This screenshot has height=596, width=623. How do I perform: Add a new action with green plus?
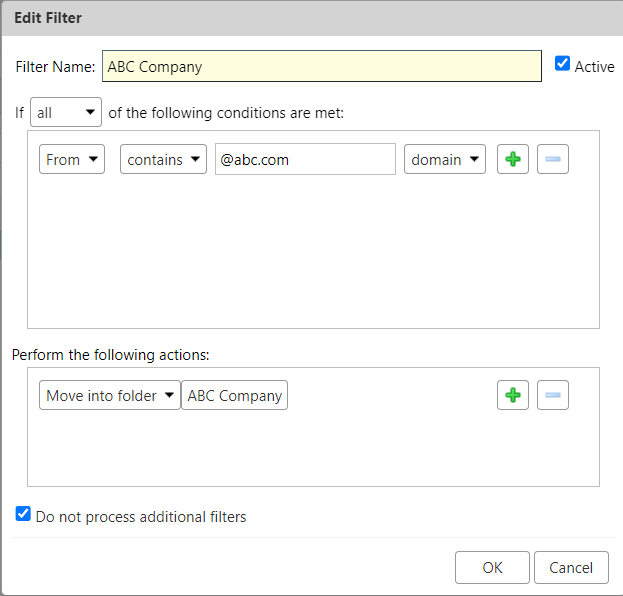point(513,395)
